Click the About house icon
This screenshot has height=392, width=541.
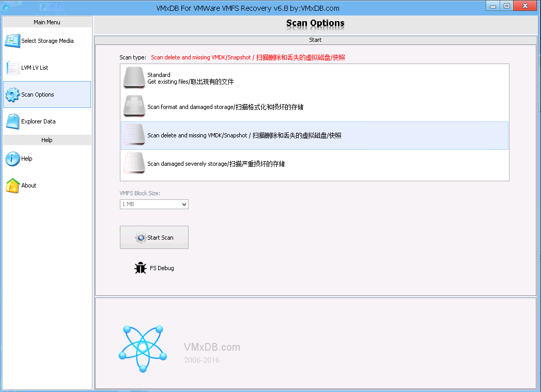tap(12, 185)
